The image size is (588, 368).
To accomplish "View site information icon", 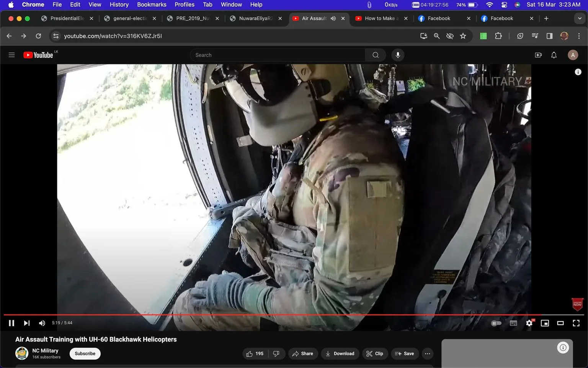I will tap(56, 36).
